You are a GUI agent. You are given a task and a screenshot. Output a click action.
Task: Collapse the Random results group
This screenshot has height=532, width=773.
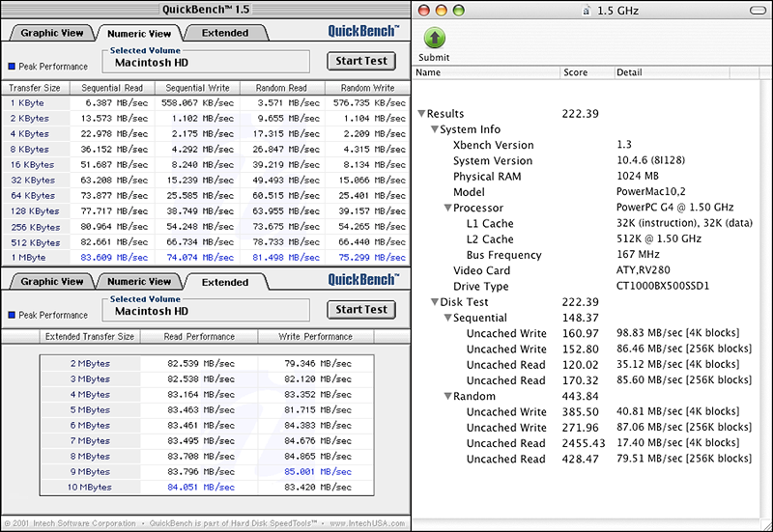[x=447, y=397]
